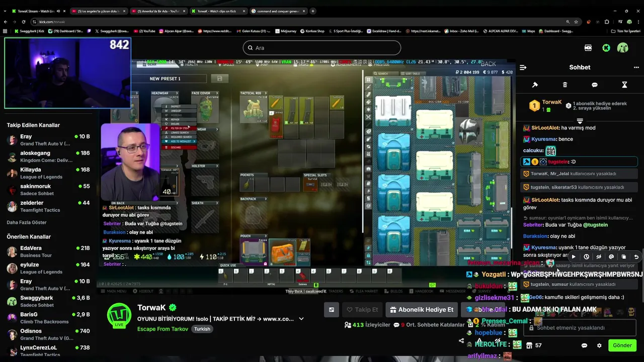Open Konfuse Shop bookmark
This screenshot has width=644, height=362.
(x=312, y=31)
